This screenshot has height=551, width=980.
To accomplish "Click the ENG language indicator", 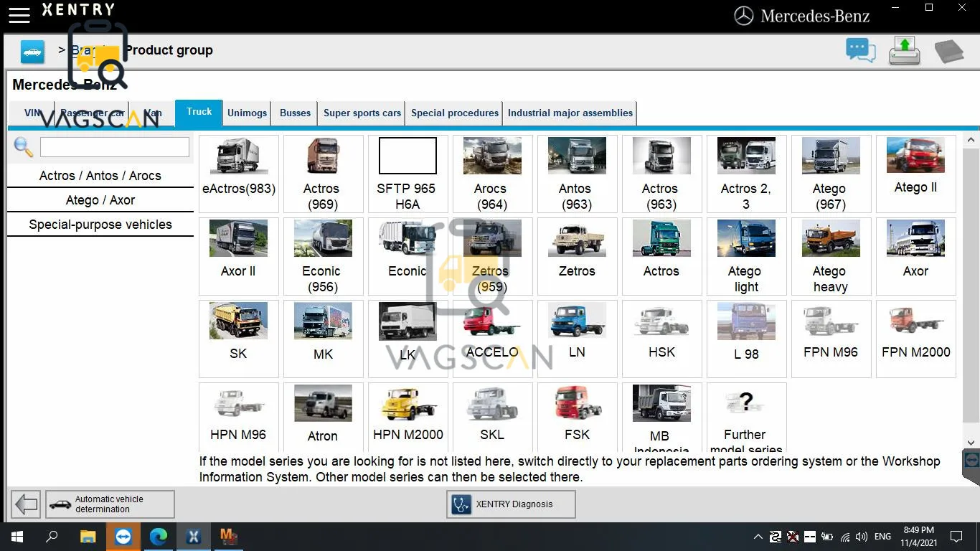I will pos(882,537).
